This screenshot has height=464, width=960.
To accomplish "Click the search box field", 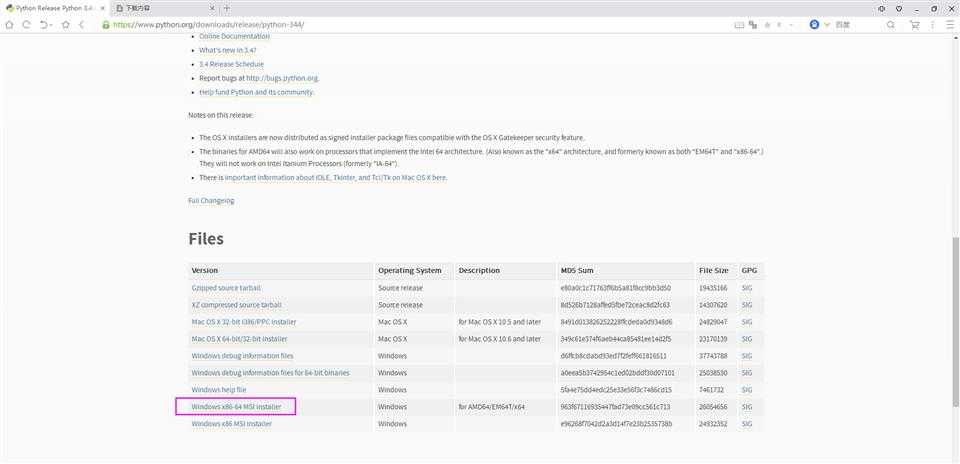I will click(x=857, y=25).
